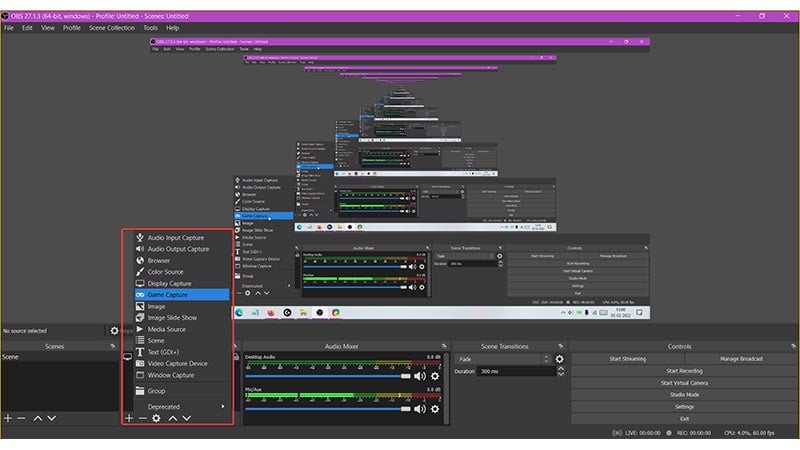Move source up with the Sources up arrow
Viewport: 800px width, 450px height.
point(173,418)
